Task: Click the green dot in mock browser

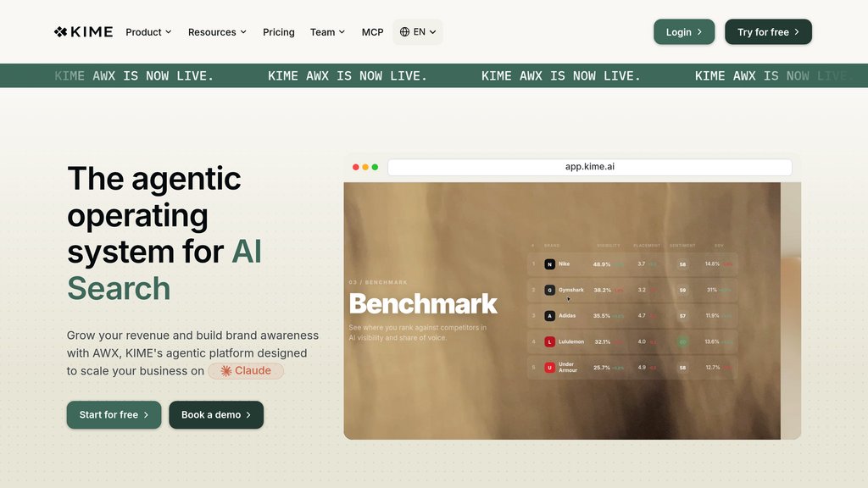Action: coord(375,167)
